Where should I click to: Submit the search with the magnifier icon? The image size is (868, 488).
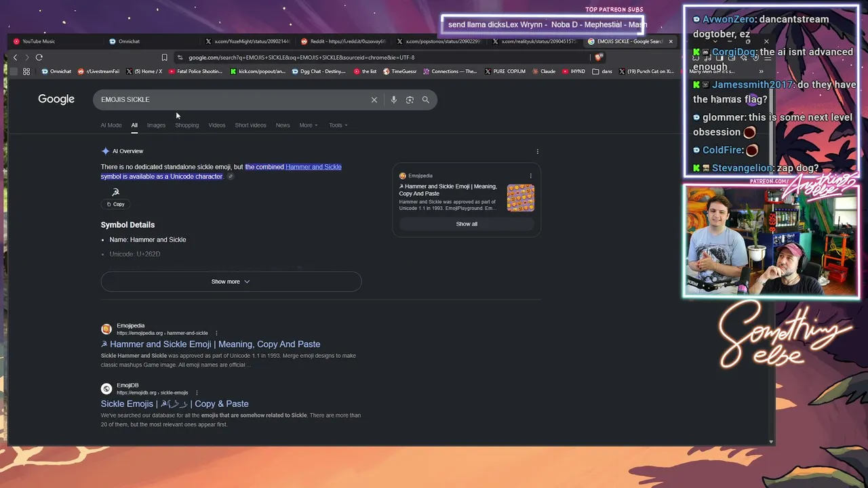[426, 100]
